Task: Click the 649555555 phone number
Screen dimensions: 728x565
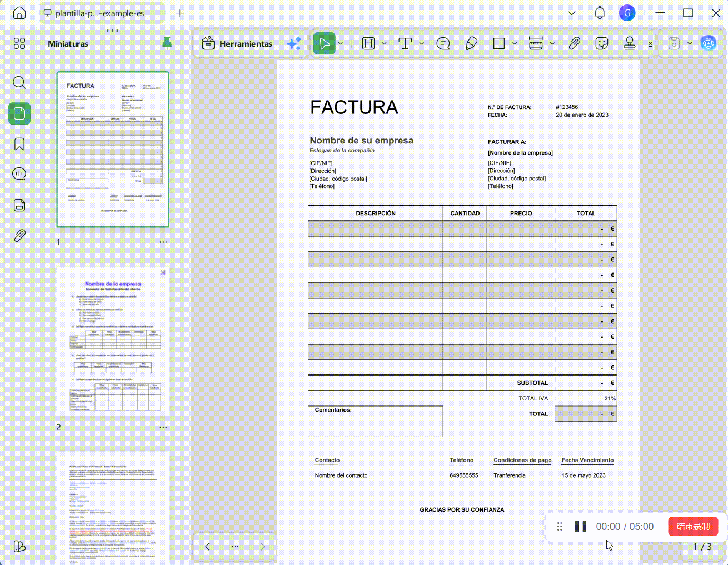Action: click(x=464, y=475)
